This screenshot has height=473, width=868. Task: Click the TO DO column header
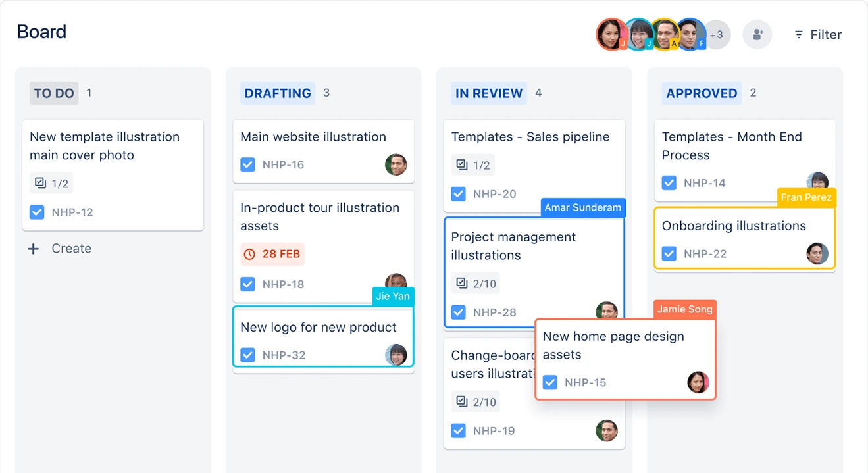click(53, 93)
